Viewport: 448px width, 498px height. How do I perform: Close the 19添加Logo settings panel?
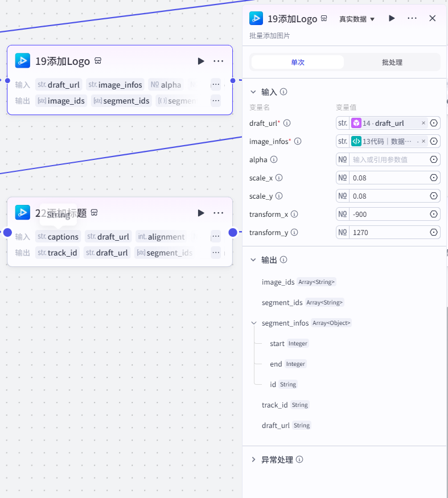433,18
